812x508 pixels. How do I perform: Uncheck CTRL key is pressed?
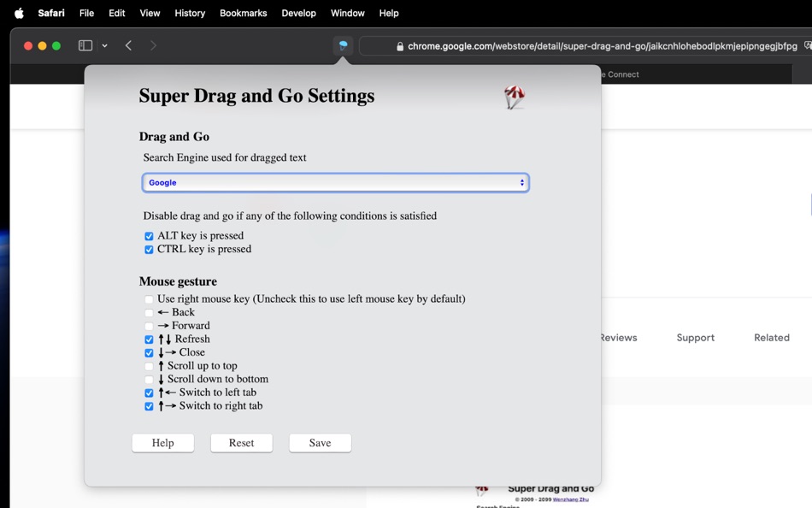click(149, 250)
